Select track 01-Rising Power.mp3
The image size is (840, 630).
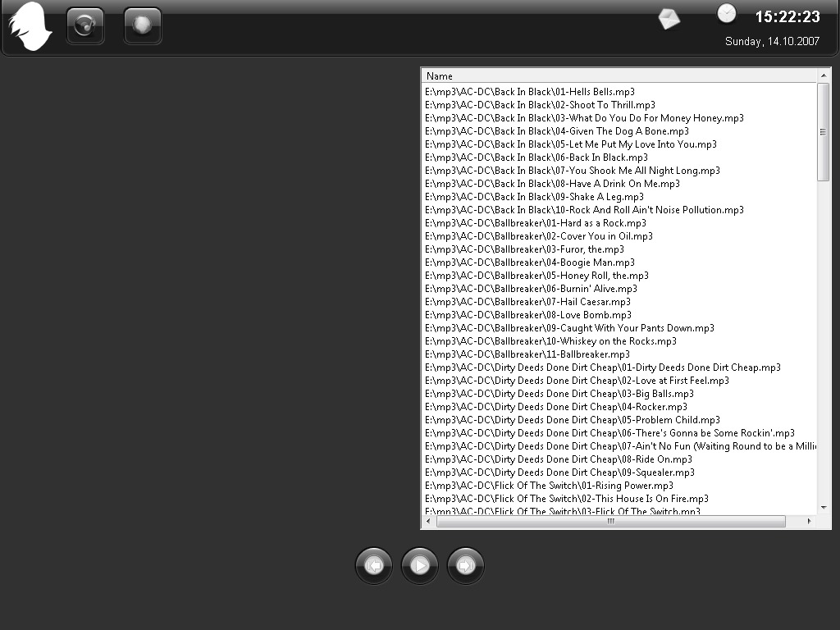pyautogui.click(x=549, y=486)
